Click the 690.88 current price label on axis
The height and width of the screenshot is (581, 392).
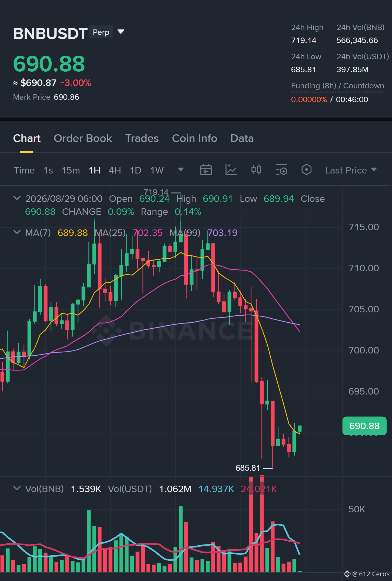pos(364,426)
